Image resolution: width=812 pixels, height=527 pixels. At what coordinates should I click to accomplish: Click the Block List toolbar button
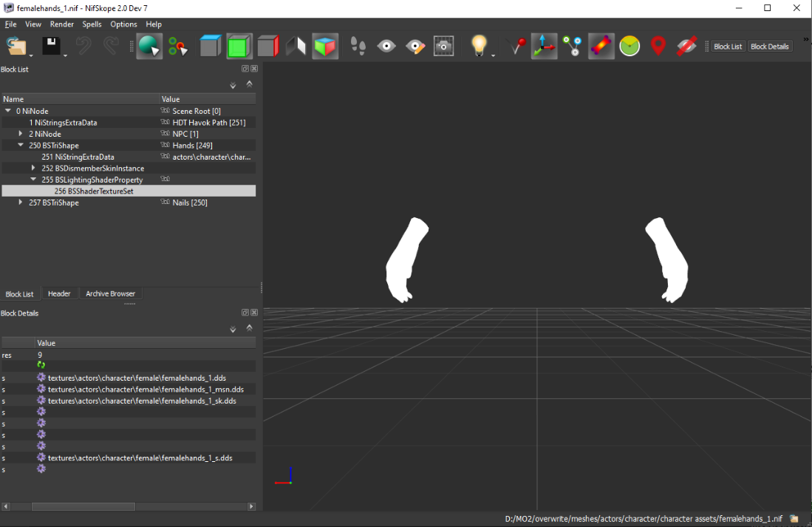tap(728, 47)
